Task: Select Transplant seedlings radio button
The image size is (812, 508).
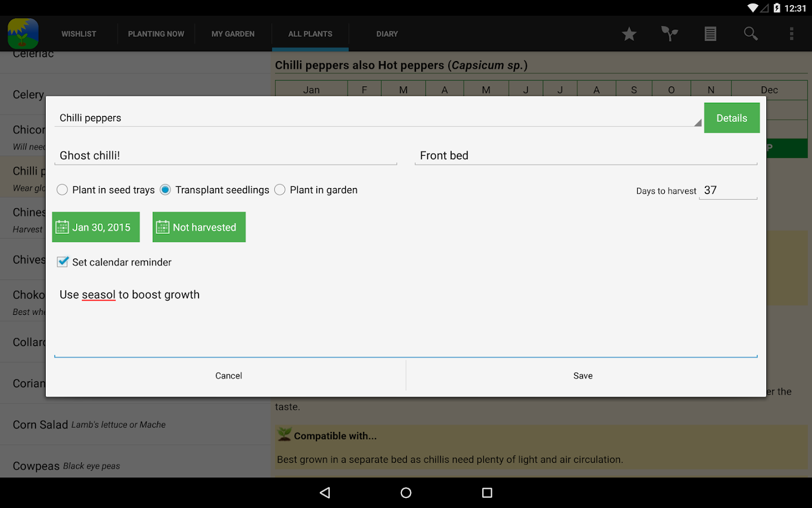Action: tap(215, 190)
